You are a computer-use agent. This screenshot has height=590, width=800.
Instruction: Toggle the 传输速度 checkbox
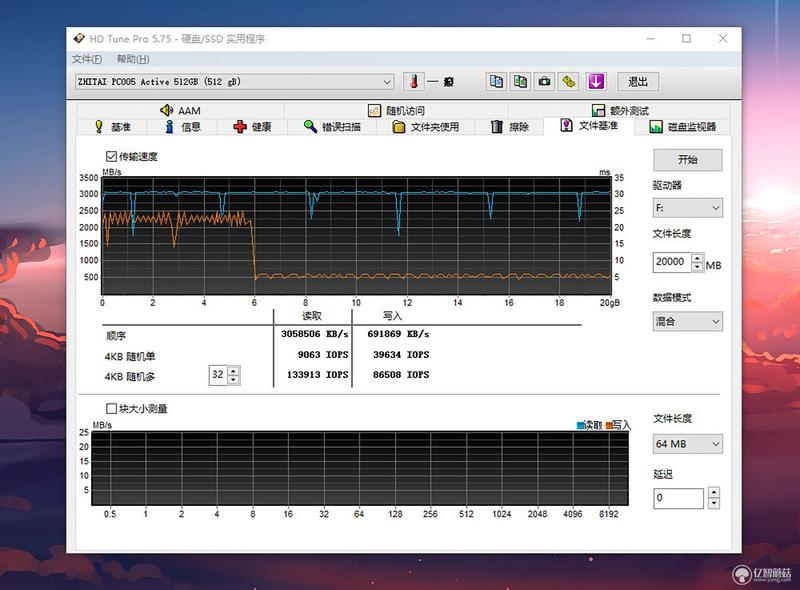click(111, 156)
